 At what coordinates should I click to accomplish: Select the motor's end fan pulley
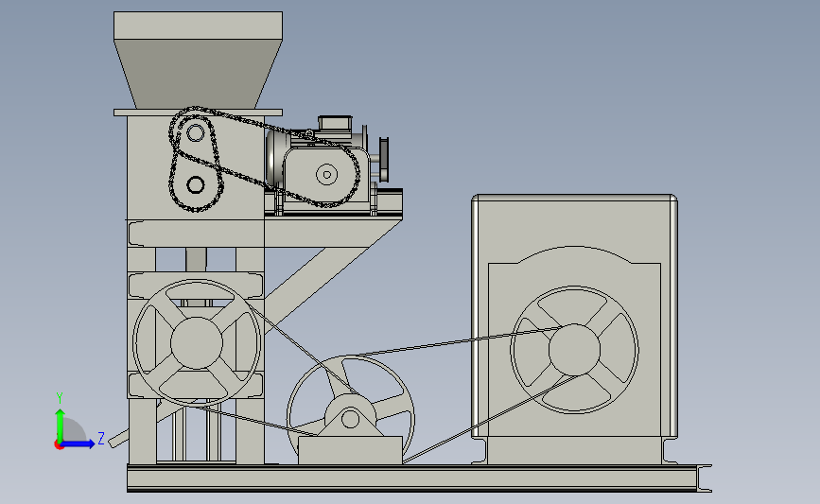click(384, 160)
